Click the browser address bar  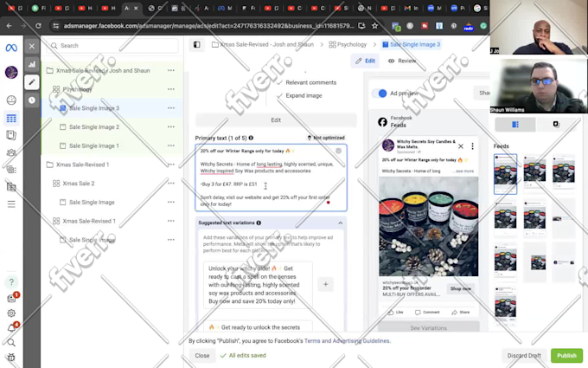pyautogui.click(x=208, y=25)
